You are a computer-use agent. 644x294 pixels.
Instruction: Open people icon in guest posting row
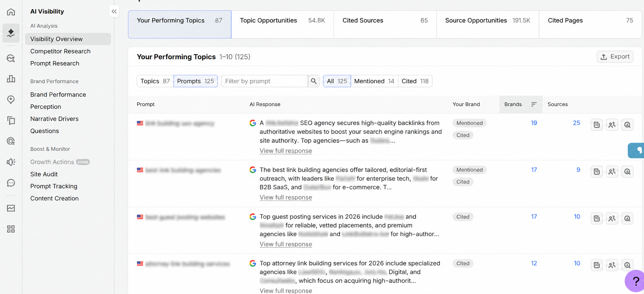(x=612, y=218)
